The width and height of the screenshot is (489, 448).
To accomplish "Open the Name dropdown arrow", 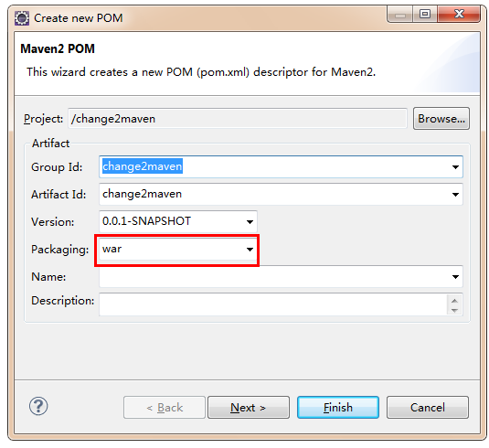I will coord(455,277).
